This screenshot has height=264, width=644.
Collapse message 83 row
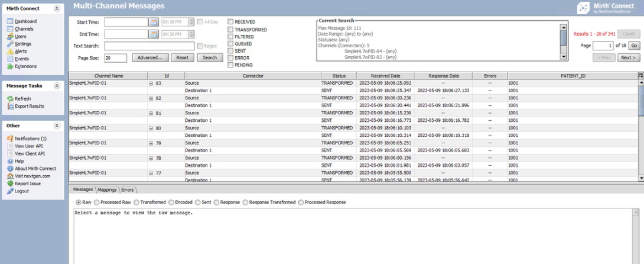[151, 83]
